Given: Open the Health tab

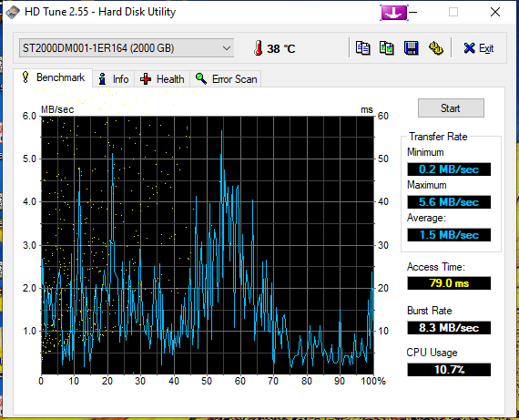Looking at the screenshot, I should point(162,79).
